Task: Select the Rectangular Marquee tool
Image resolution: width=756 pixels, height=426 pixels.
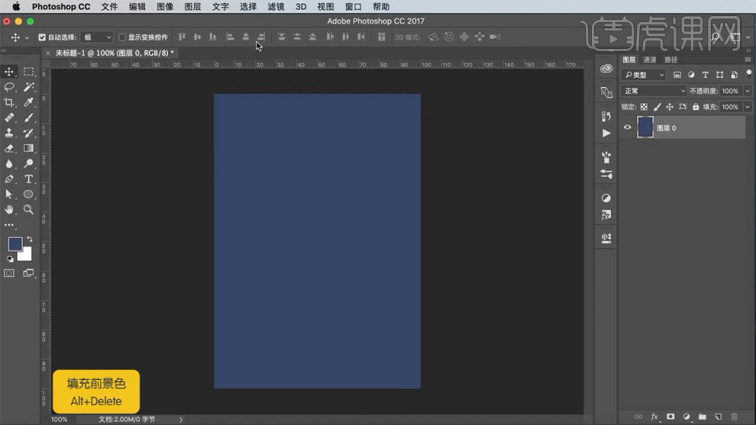Action: pos(28,72)
